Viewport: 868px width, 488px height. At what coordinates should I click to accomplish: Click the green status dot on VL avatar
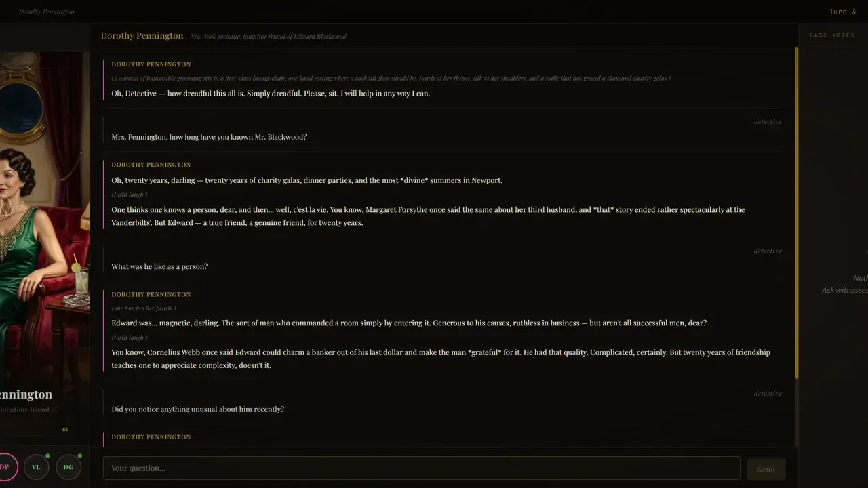(x=47, y=456)
